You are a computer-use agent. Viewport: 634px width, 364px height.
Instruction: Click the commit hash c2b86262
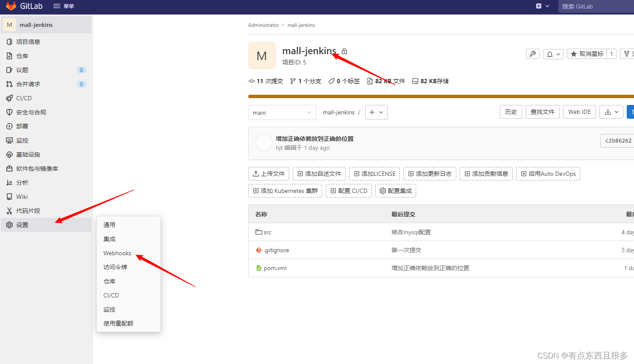(x=618, y=140)
